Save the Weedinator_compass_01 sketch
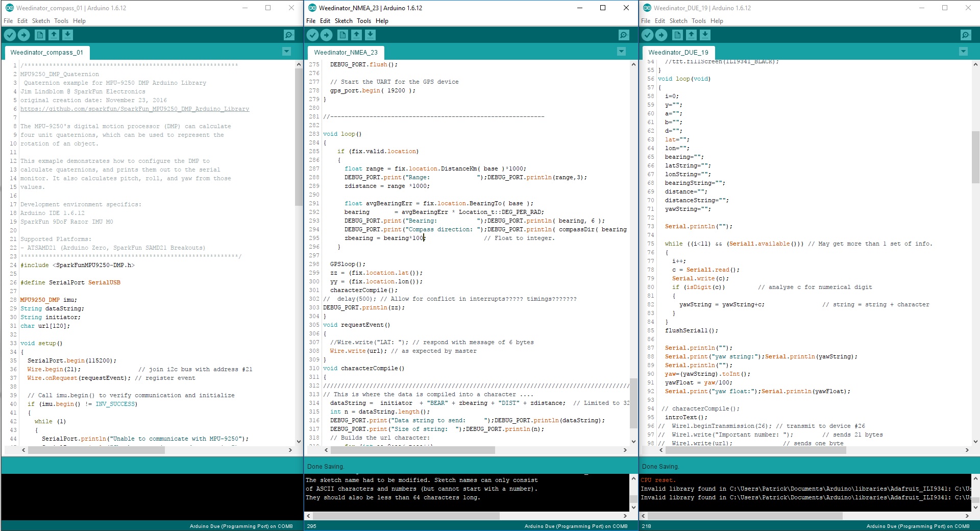This screenshot has height=531, width=980. coord(68,35)
